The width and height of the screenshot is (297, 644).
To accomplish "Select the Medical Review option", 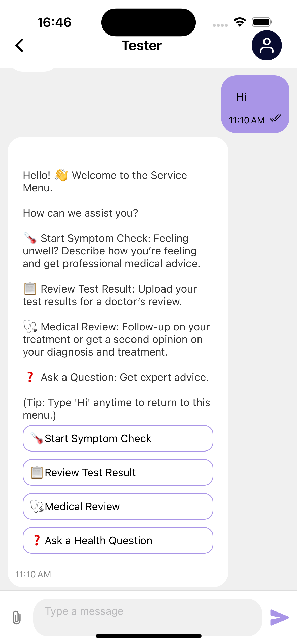I will (x=118, y=506).
